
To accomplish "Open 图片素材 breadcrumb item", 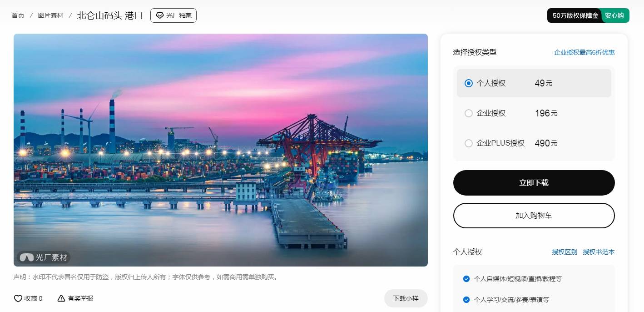I will (x=51, y=15).
